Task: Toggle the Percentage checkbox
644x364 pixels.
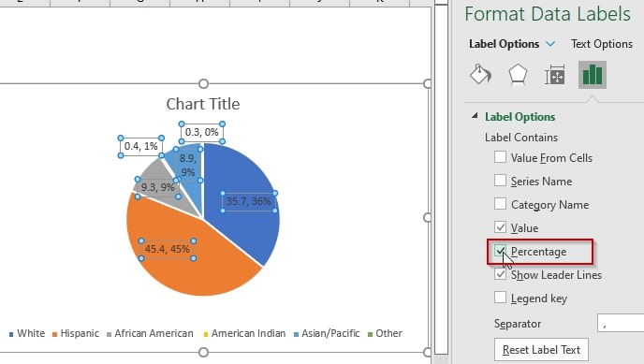Action: (x=500, y=251)
